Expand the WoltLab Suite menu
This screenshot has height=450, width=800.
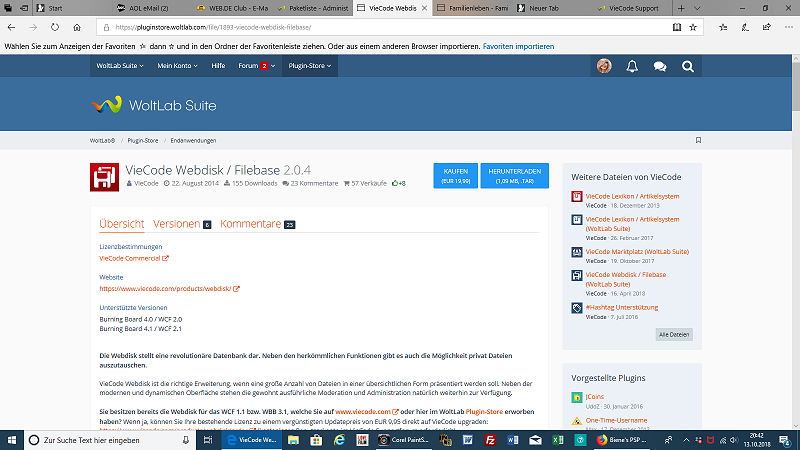pyautogui.click(x=120, y=66)
